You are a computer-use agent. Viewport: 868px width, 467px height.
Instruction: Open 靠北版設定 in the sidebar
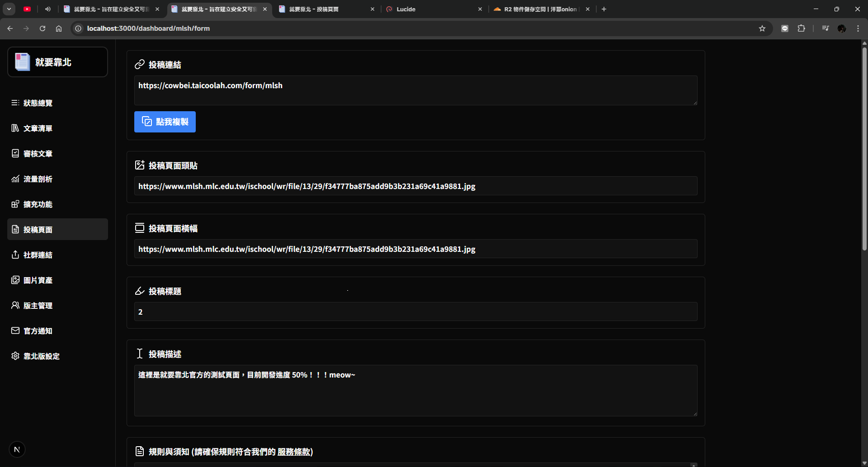click(x=57, y=356)
